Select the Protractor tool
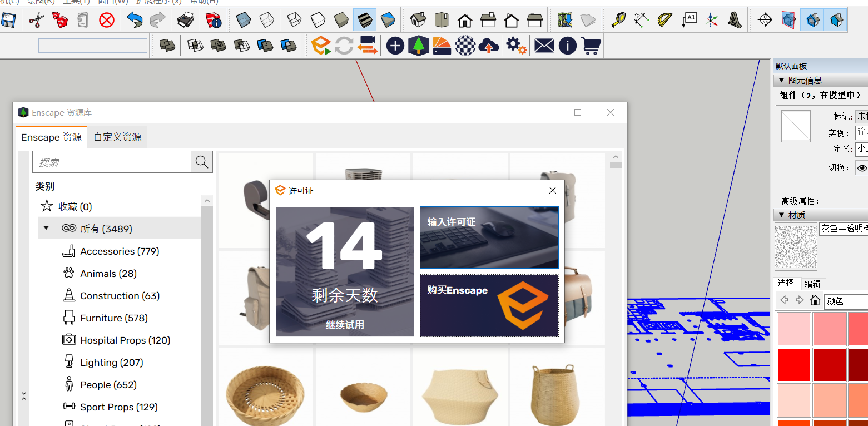 [x=664, y=21]
